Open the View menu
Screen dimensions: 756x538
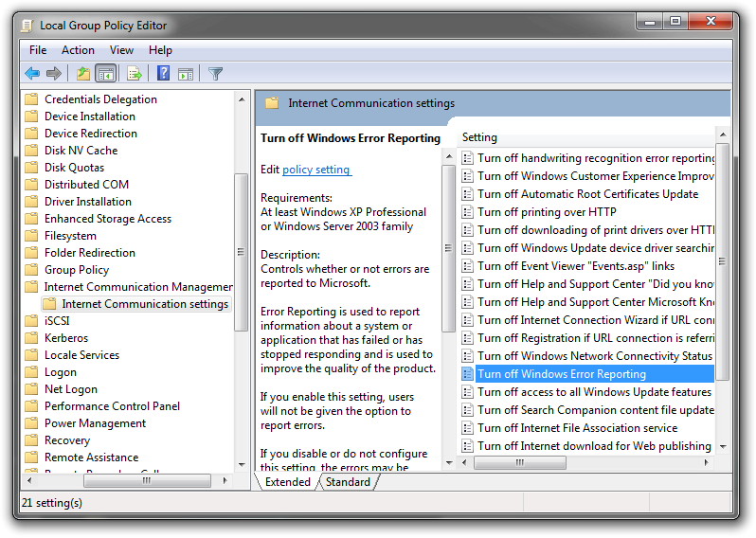point(121,50)
